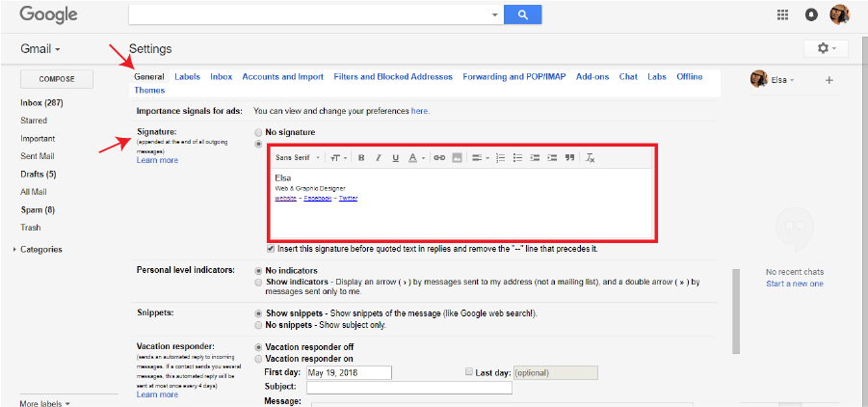The width and height of the screenshot is (868, 407).
Task: Enable the Last day checkbox
Action: (x=469, y=372)
